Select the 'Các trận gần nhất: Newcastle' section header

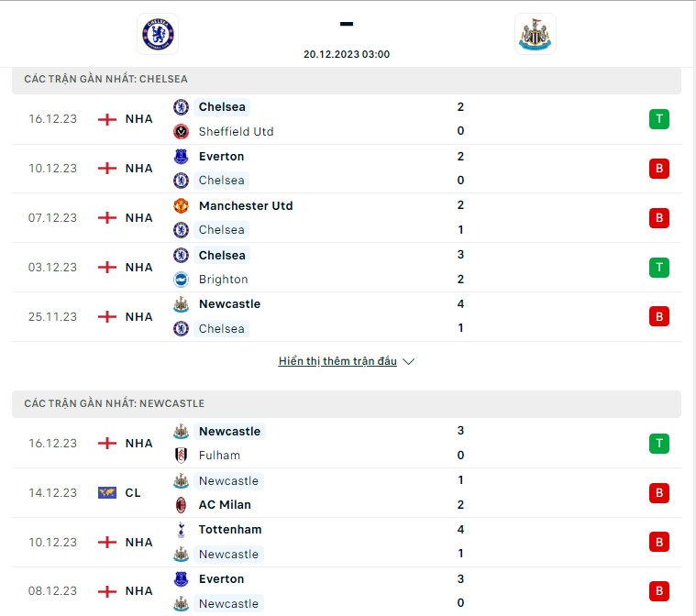pos(347,403)
